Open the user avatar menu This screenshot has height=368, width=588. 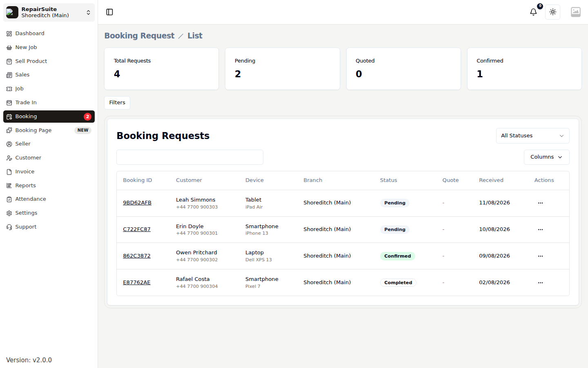[x=576, y=12]
